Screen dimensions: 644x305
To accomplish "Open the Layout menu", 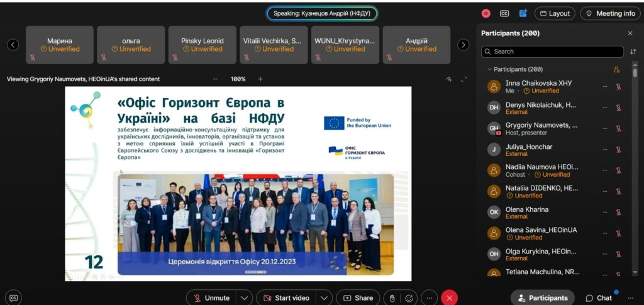I will pyautogui.click(x=555, y=13).
